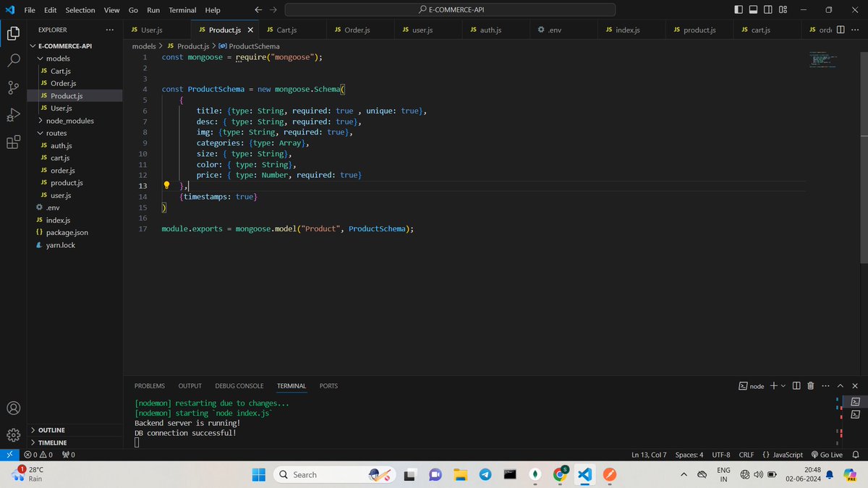The image size is (868, 488).
Task: Open the Manage gear icon
Action: 13,435
